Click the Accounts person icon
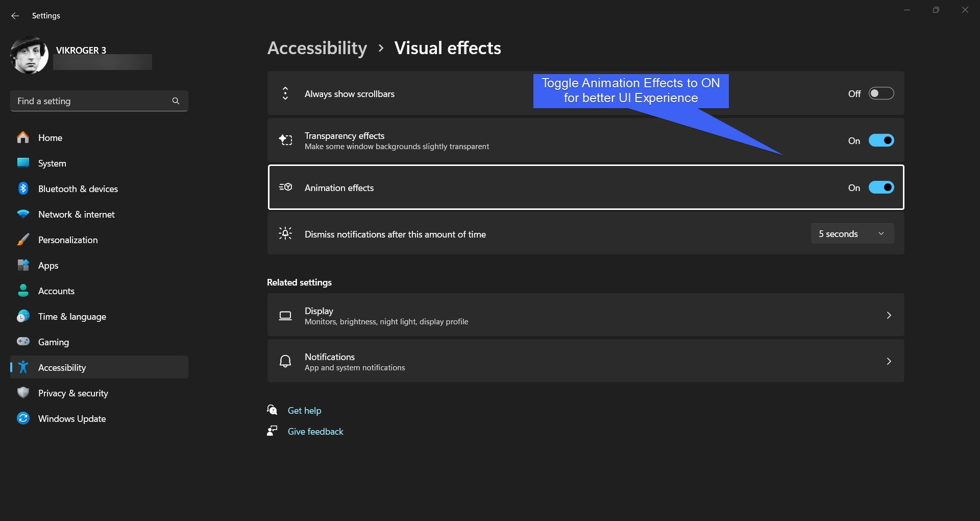 pyautogui.click(x=23, y=291)
